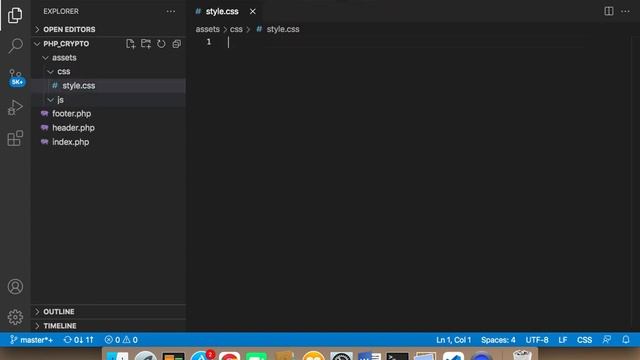Click 'assets' in the breadcrumb
The height and width of the screenshot is (360, 640).
click(x=207, y=29)
